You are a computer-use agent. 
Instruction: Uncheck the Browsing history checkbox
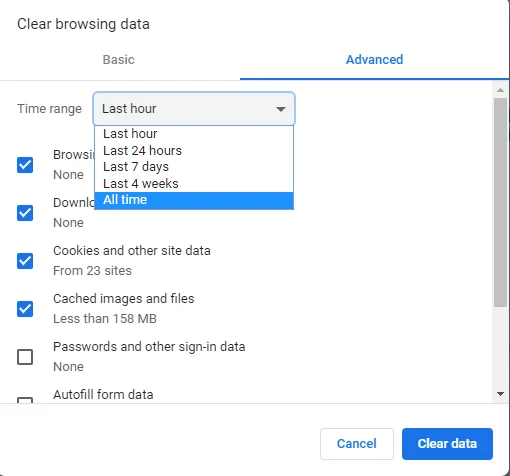25,165
